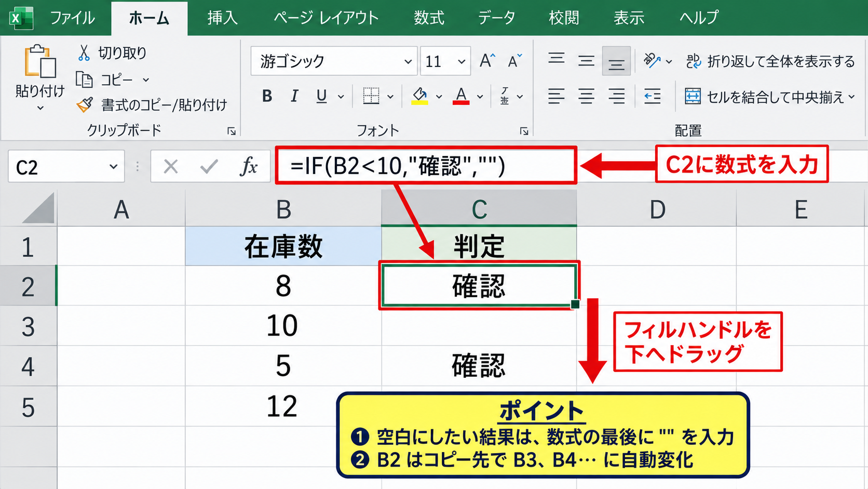Image resolution: width=868 pixels, height=489 pixels.
Task: Expand the 貼り付け options arrow
Action: click(40, 108)
